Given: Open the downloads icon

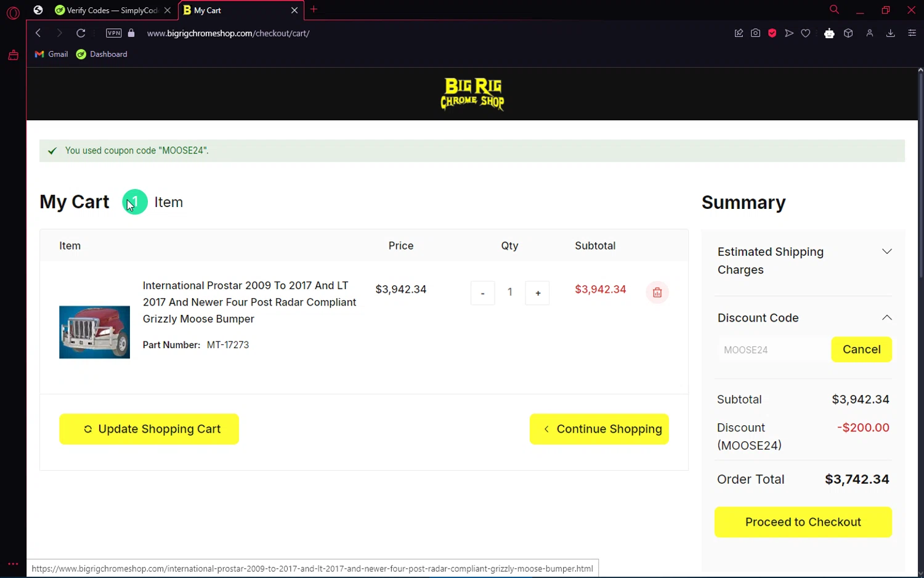Looking at the screenshot, I should (891, 33).
